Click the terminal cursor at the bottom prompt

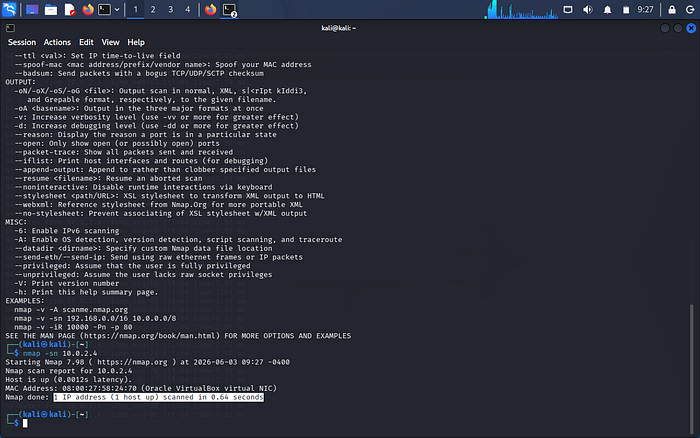pyautogui.click(x=25, y=423)
